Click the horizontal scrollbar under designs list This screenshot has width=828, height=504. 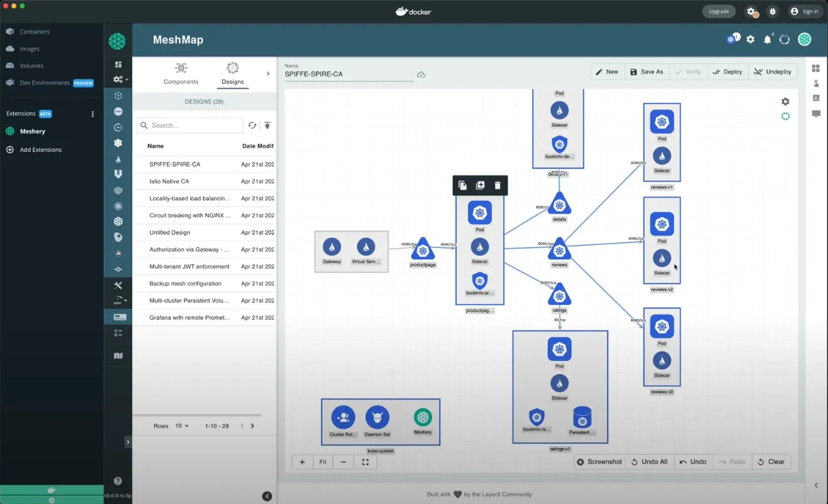(197, 415)
